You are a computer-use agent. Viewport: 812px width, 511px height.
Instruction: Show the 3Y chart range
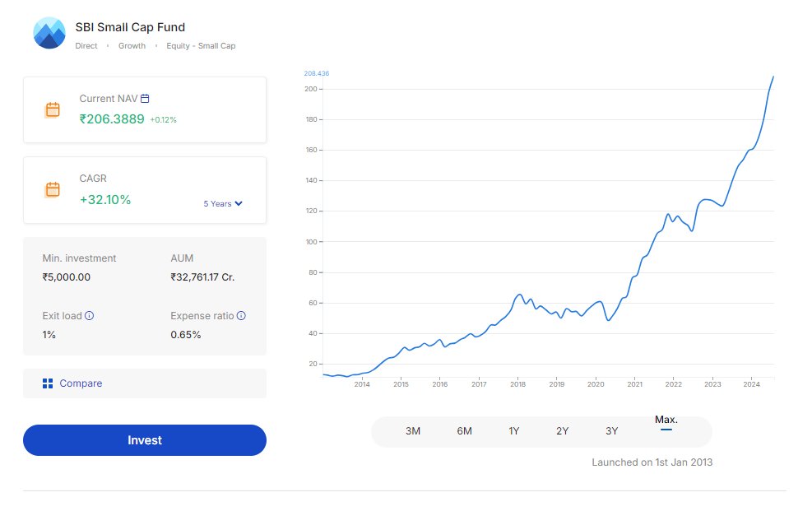pos(611,430)
